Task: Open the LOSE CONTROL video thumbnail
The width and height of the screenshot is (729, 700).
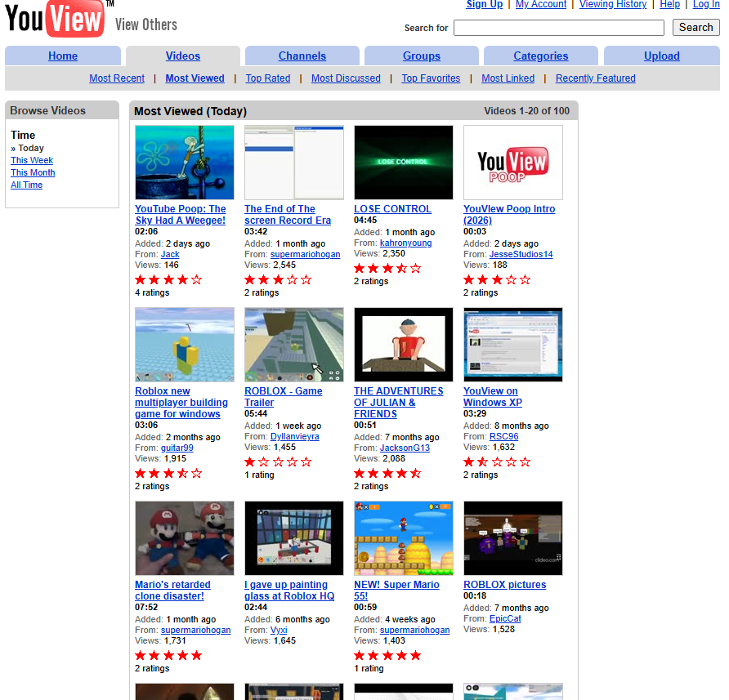Action: 404,163
